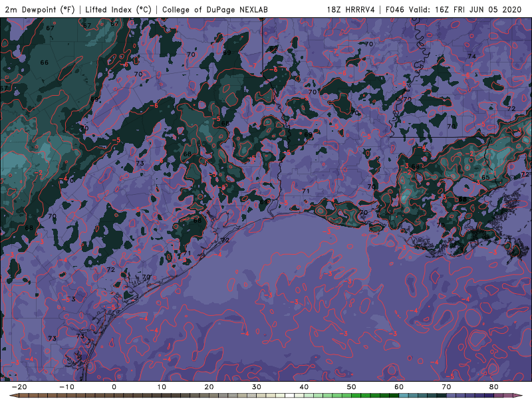Click the '74' dewpoint value on the map
This screenshot has width=532, height=399.
pyautogui.click(x=471, y=57)
